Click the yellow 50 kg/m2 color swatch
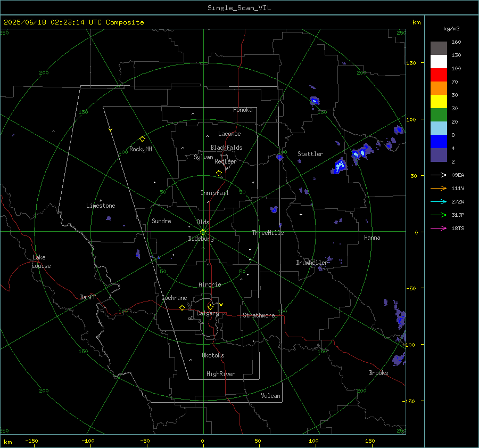 (439, 102)
